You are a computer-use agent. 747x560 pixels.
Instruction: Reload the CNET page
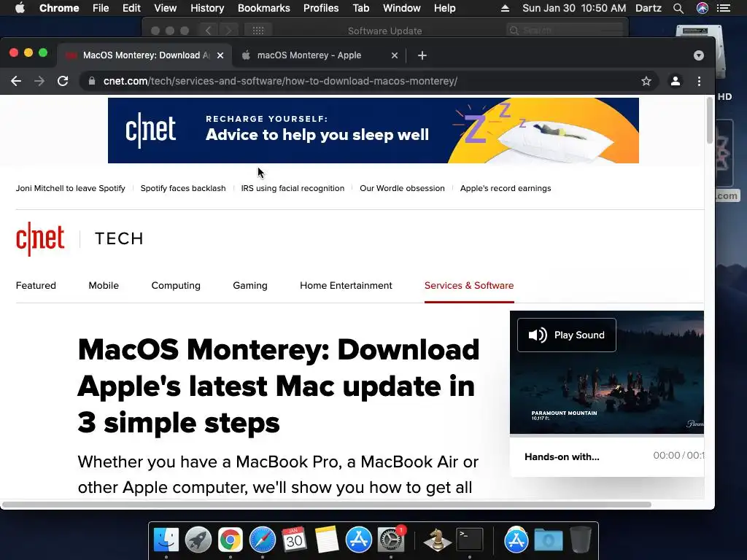coord(63,81)
